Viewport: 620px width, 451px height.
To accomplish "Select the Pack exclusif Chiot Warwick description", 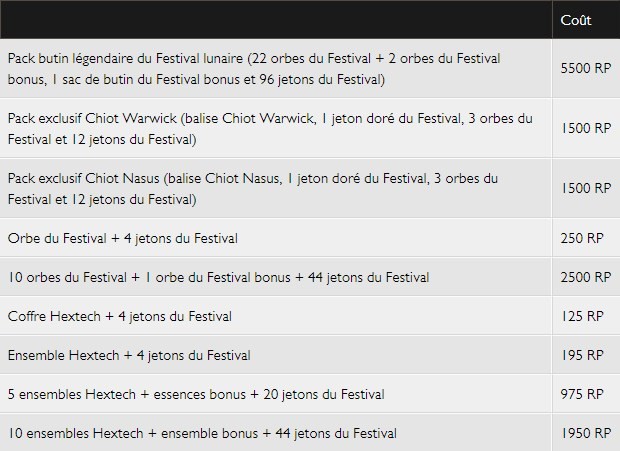I will [270, 128].
